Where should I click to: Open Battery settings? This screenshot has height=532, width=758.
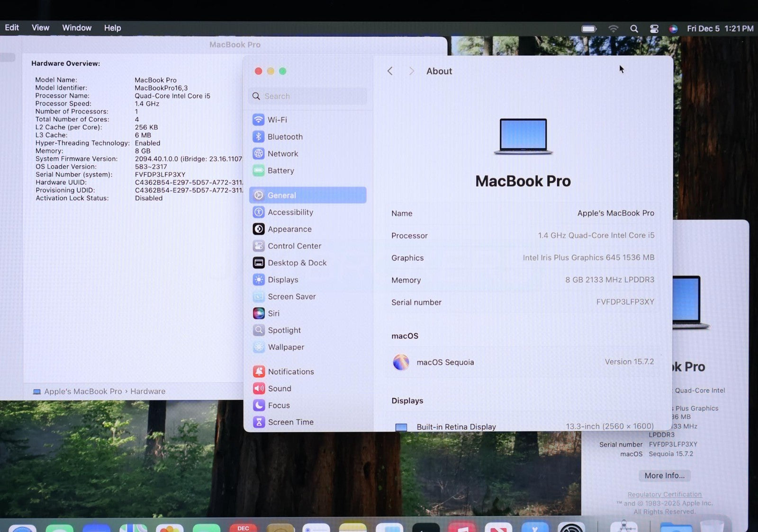[280, 171]
